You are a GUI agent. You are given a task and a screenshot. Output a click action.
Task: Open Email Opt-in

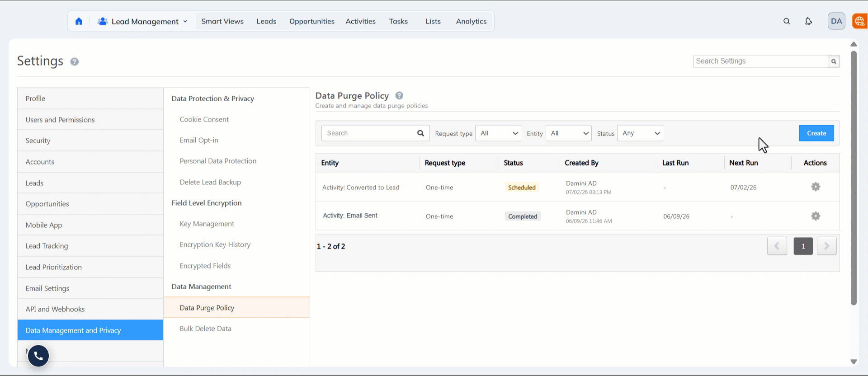point(199,140)
